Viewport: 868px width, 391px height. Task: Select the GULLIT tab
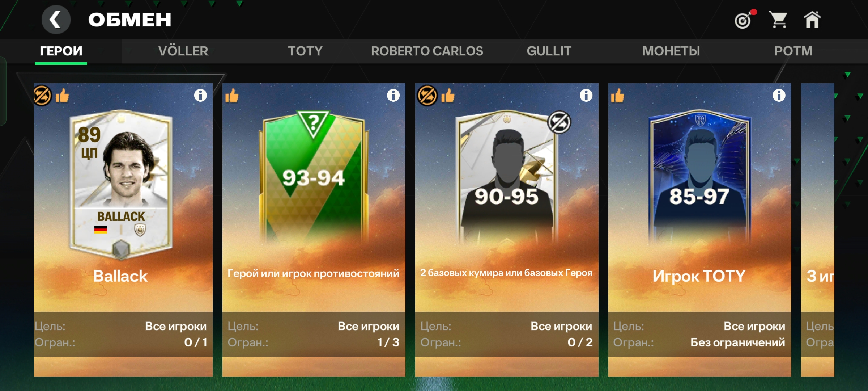point(549,51)
